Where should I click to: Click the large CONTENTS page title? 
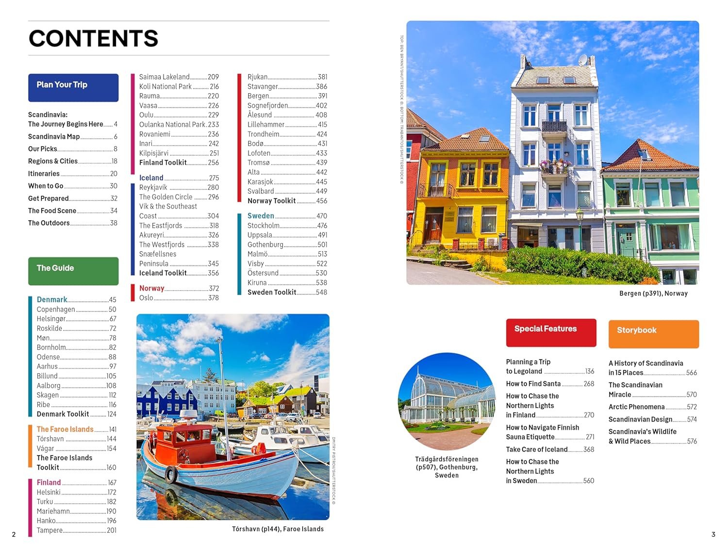coord(94,38)
